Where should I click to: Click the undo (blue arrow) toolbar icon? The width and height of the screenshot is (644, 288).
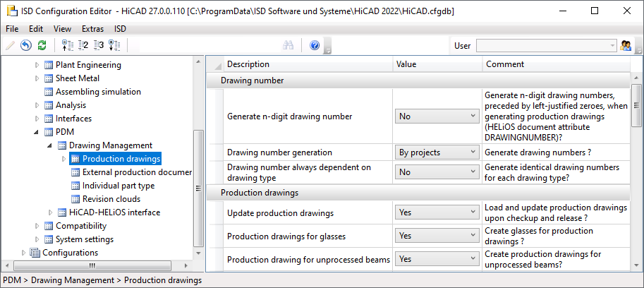pyautogui.click(x=26, y=45)
